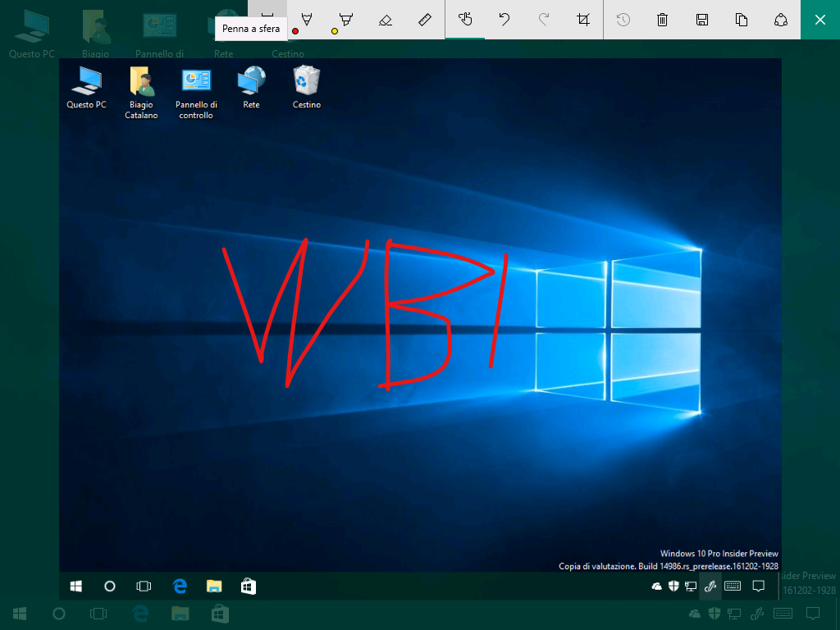
Task: Copy the sketch to the clipboard
Action: [x=742, y=20]
